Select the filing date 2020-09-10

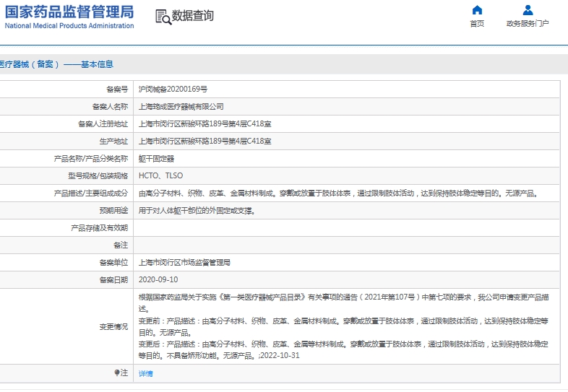coord(158,279)
